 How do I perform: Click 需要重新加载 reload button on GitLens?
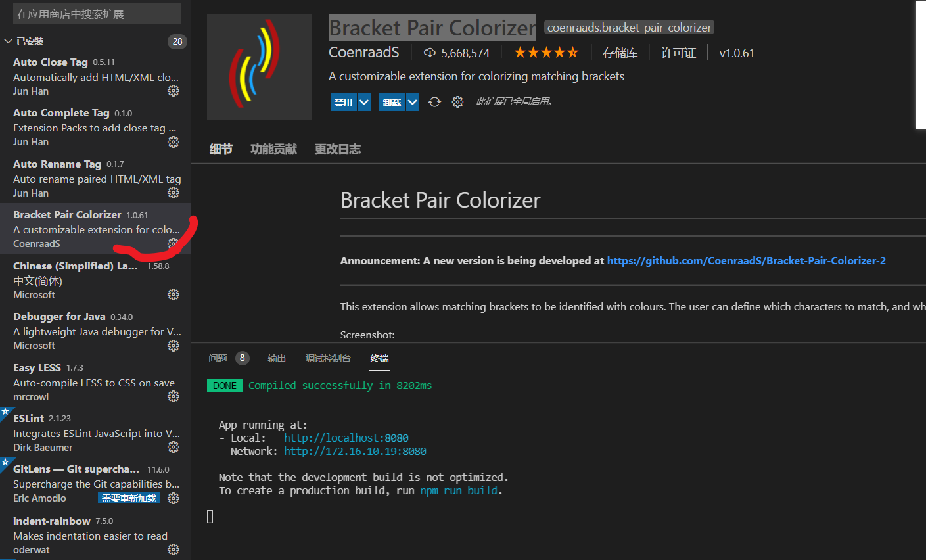tap(129, 498)
